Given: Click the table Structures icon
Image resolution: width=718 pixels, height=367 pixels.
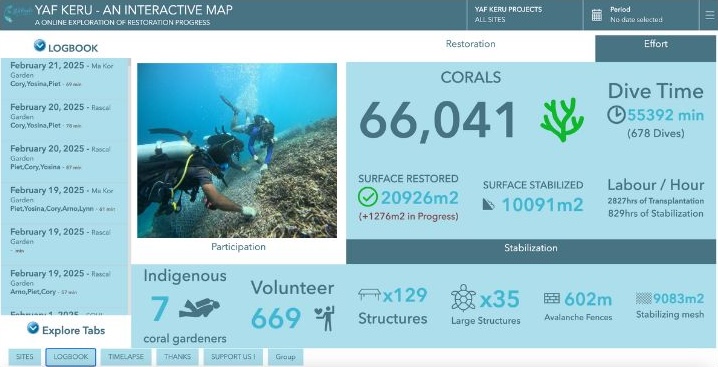Looking at the screenshot, I should pyautogui.click(x=369, y=295).
